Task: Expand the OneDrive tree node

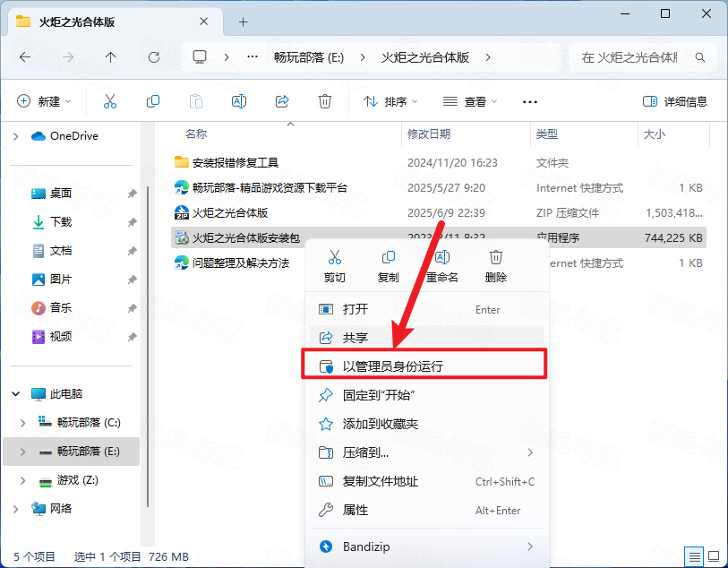Action: coord(16,136)
